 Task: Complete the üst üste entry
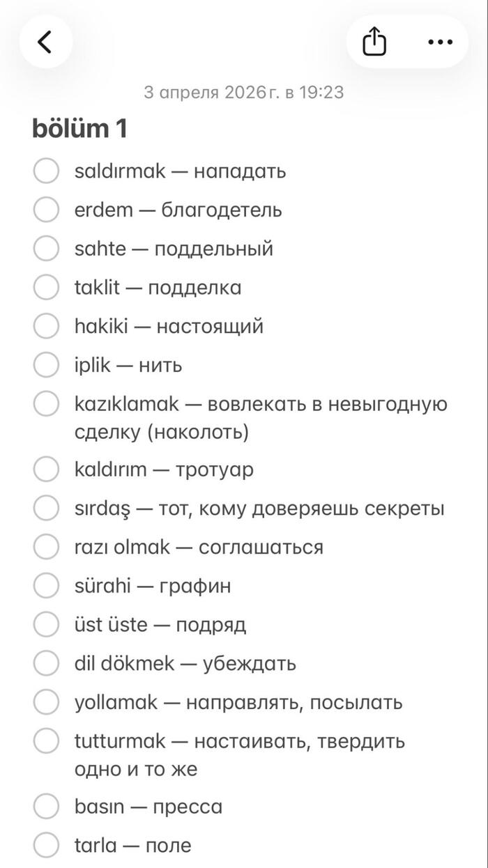46,625
